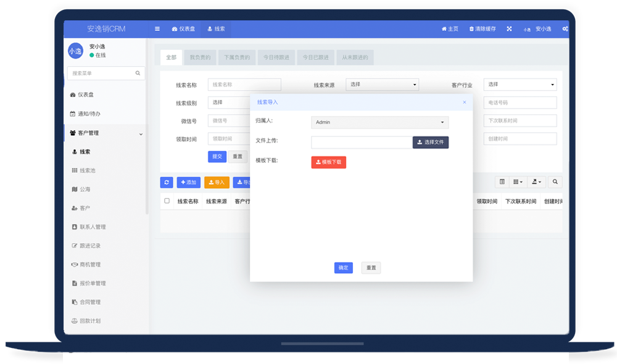617x364 pixels.
Task: Toggle fullscreen with the expand icon
Action: click(x=509, y=29)
